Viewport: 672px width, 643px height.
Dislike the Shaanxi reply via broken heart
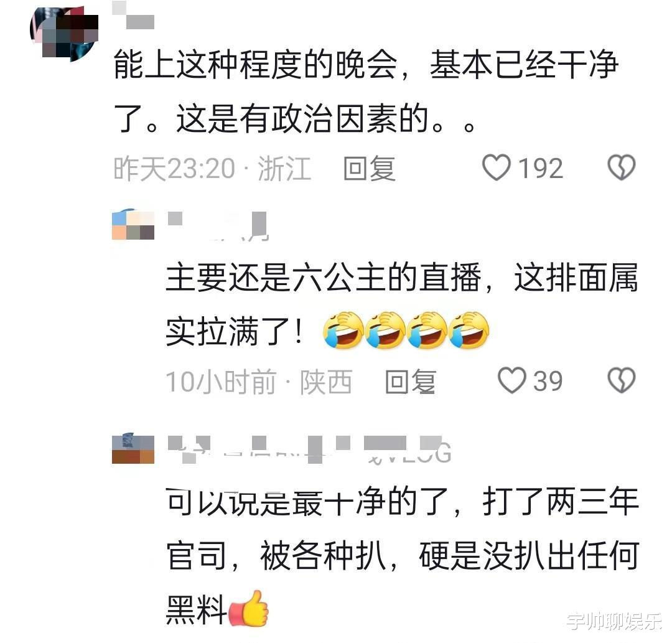(x=622, y=381)
